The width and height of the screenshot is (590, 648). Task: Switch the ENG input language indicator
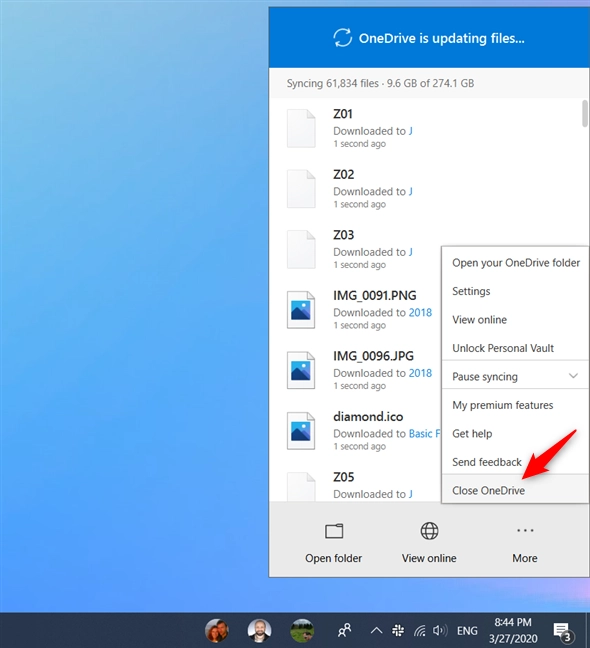(x=467, y=631)
